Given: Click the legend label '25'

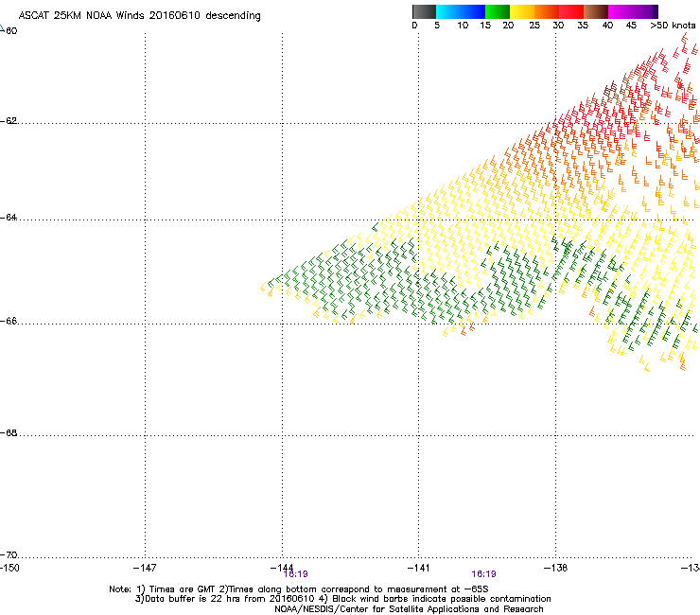Looking at the screenshot, I should click(534, 26).
